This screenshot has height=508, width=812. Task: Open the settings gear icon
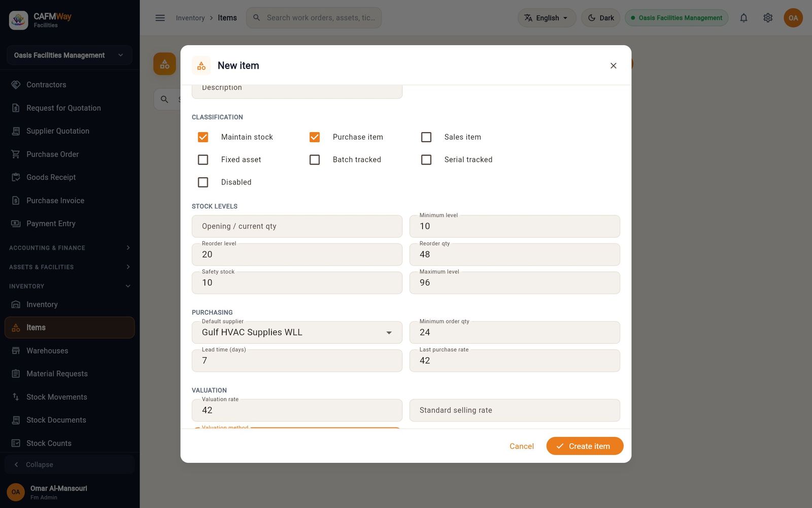pos(768,18)
